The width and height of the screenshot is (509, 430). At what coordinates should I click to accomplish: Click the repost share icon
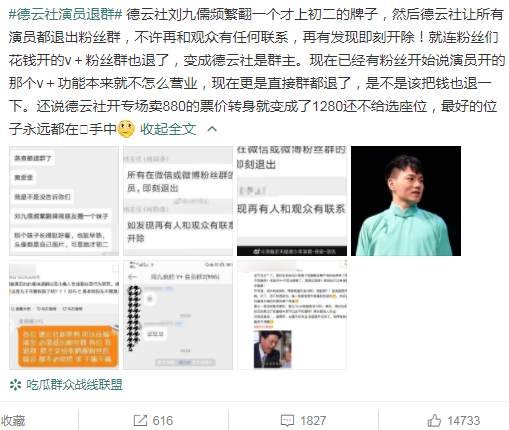(140, 420)
